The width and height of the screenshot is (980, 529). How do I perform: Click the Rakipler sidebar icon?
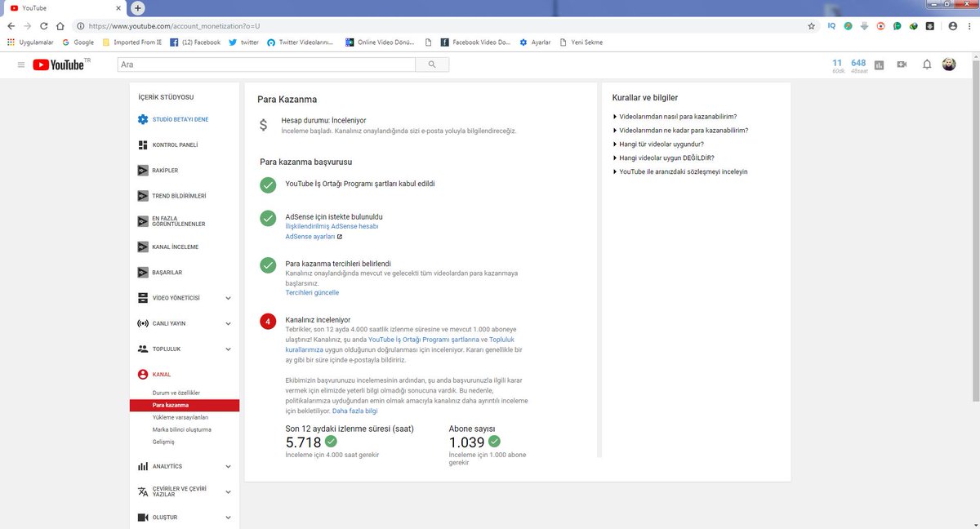coord(143,171)
